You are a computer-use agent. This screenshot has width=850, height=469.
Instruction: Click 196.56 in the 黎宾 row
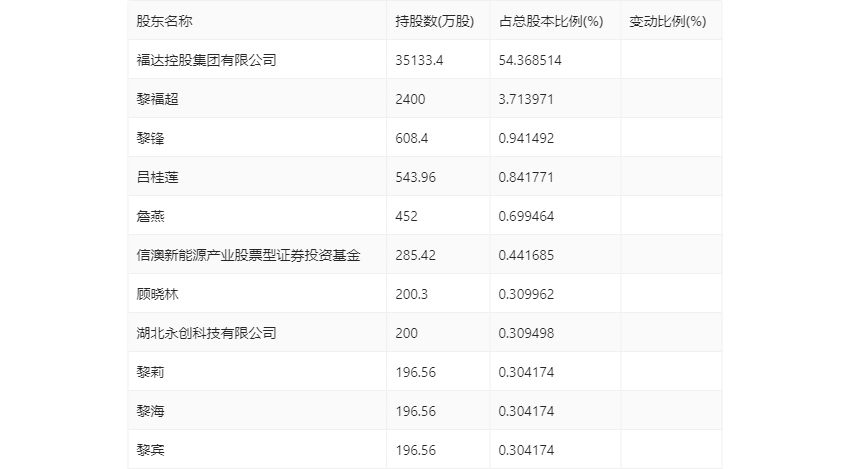[x=415, y=451]
